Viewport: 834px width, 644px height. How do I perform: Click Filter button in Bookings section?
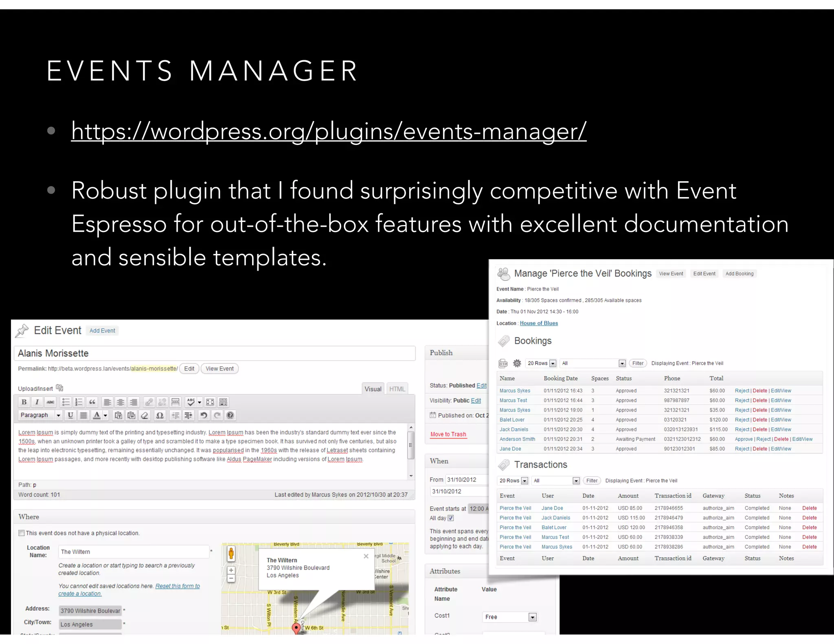tap(638, 363)
